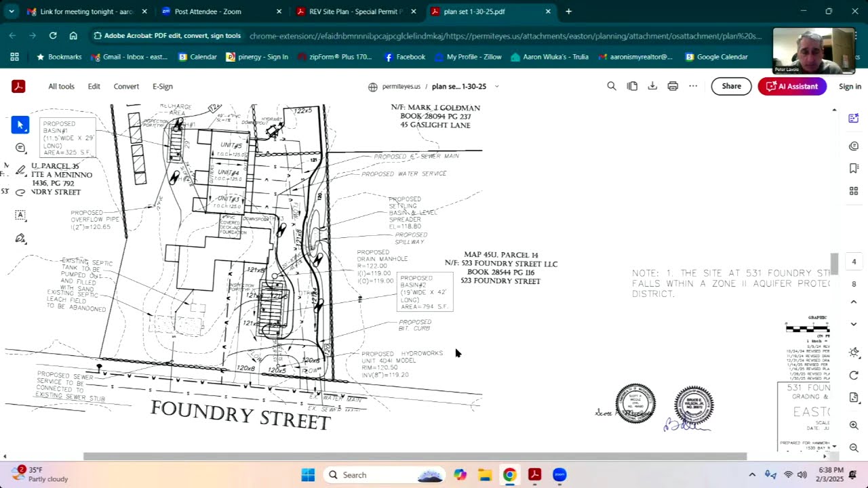
Task: Open the tab search dropdown
Action: tap(12, 12)
